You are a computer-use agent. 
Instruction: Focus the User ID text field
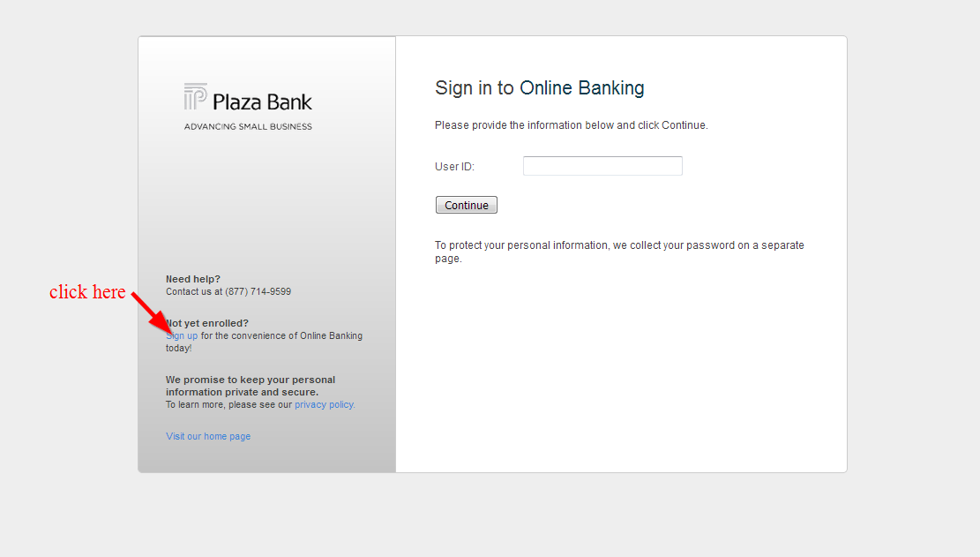click(602, 166)
